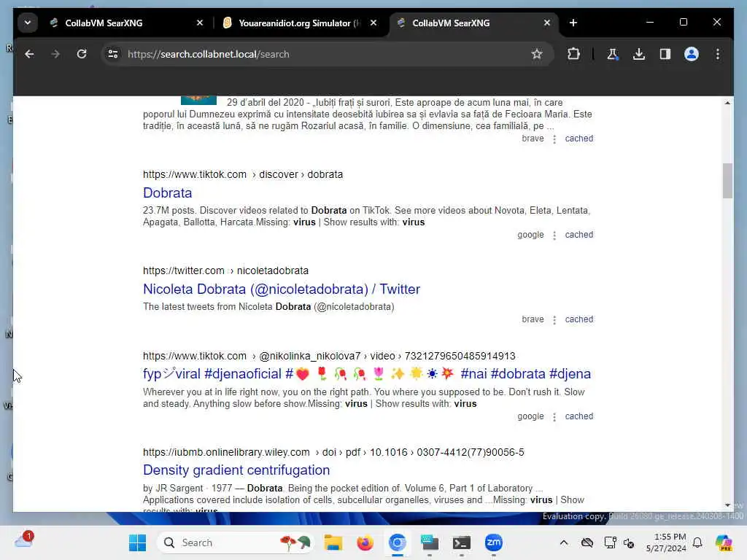Open cached link for Dobrata result

(578, 235)
